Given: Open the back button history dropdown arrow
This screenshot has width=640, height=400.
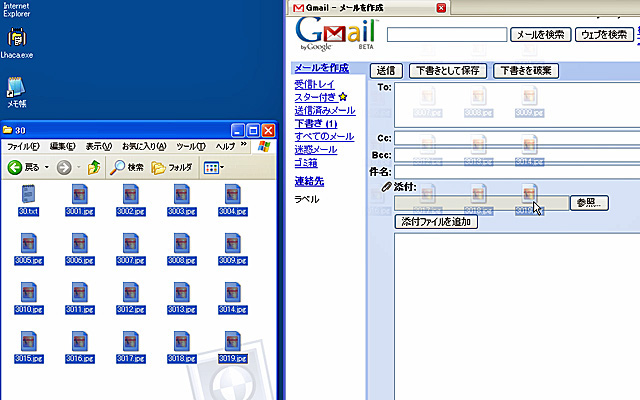Looking at the screenshot, I should pyautogui.click(x=47, y=167).
